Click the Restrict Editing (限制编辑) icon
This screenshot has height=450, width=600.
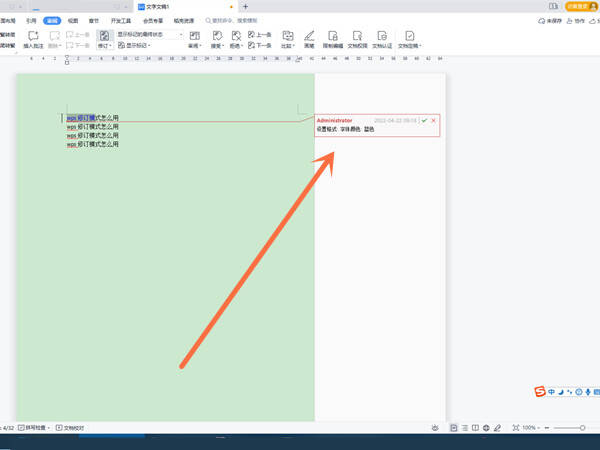pyautogui.click(x=333, y=36)
